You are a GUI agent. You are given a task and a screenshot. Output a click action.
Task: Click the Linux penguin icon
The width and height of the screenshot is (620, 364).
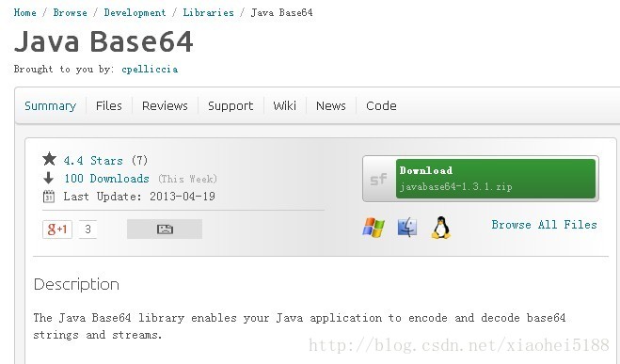click(x=440, y=228)
